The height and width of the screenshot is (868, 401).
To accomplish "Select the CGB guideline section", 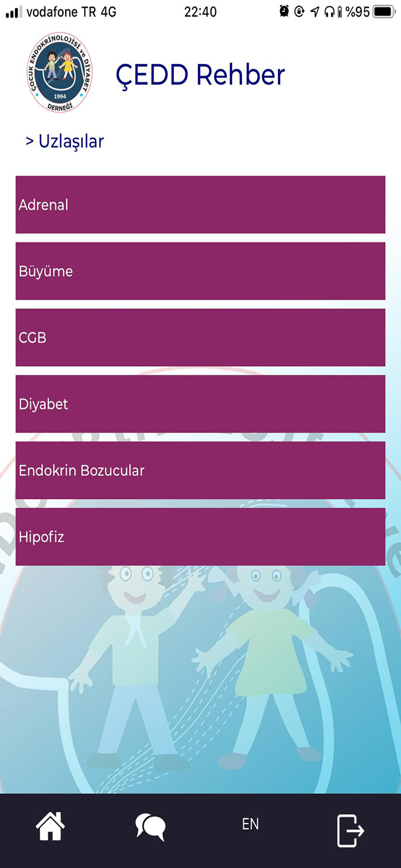I will pyautogui.click(x=200, y=337).
